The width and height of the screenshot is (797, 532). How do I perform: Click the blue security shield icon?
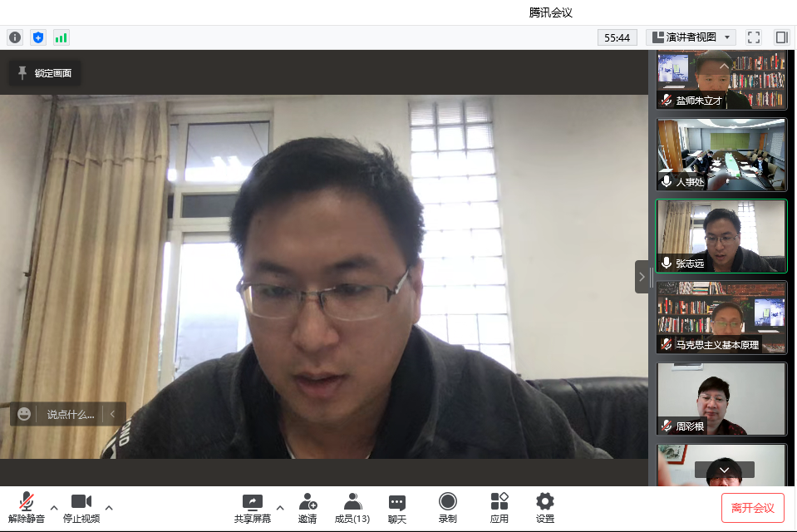coord(38,37)
